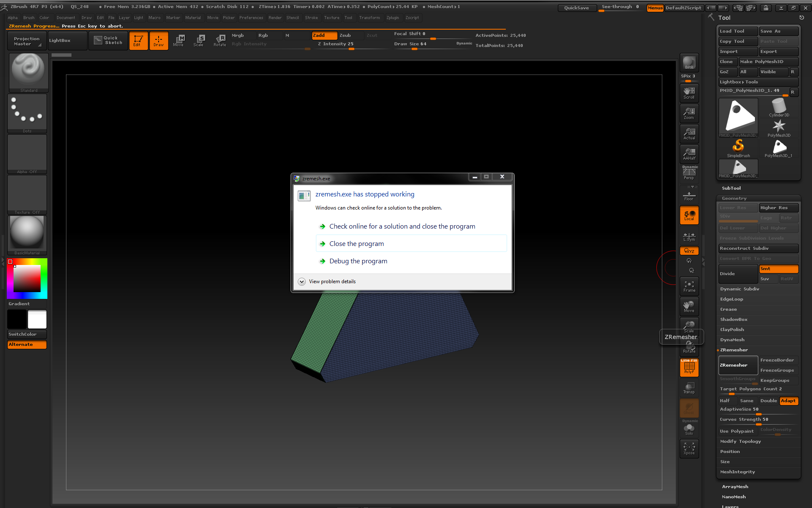Image resolution: width=812 pixels, height=508 pixels.
Task: Expand the ShadowBox section
Action: coord(734,319)
